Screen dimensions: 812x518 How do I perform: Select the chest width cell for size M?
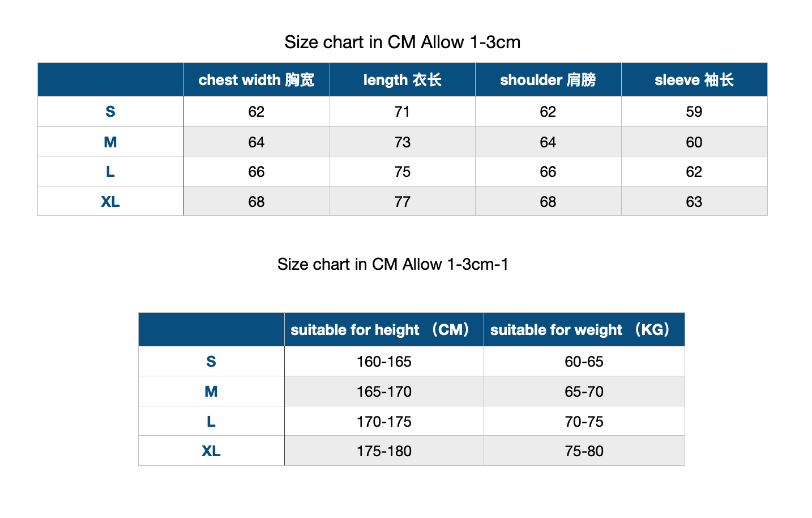[256, 142]
